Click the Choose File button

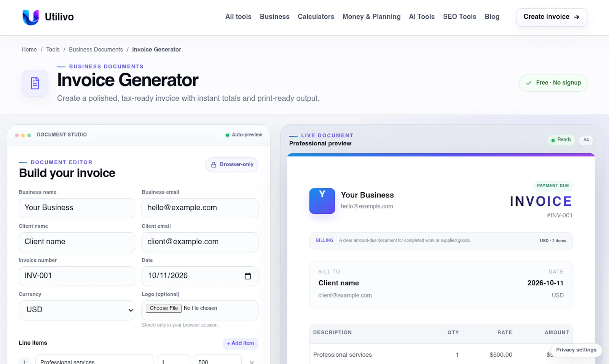(x=164, y=308)
